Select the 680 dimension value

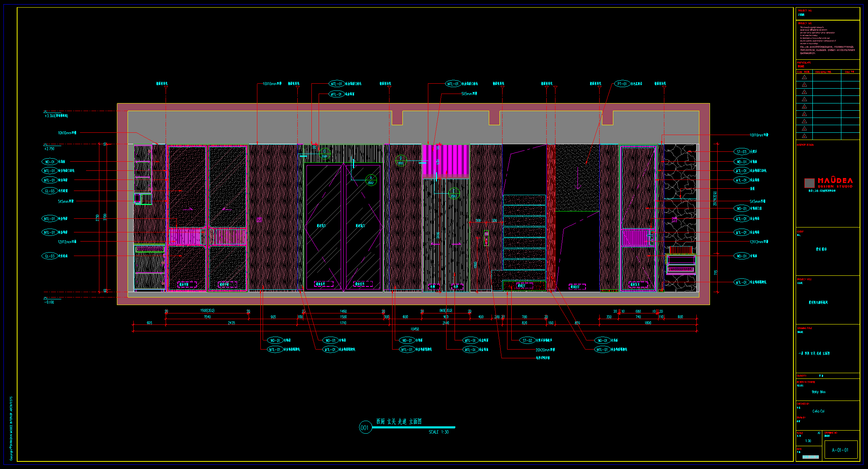tap(638, 311)
